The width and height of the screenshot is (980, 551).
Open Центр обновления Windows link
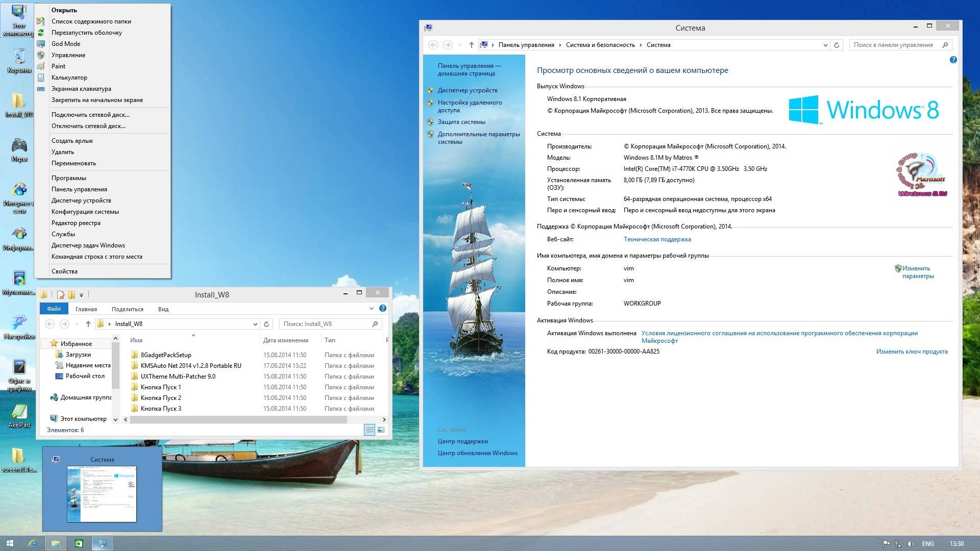478,453
